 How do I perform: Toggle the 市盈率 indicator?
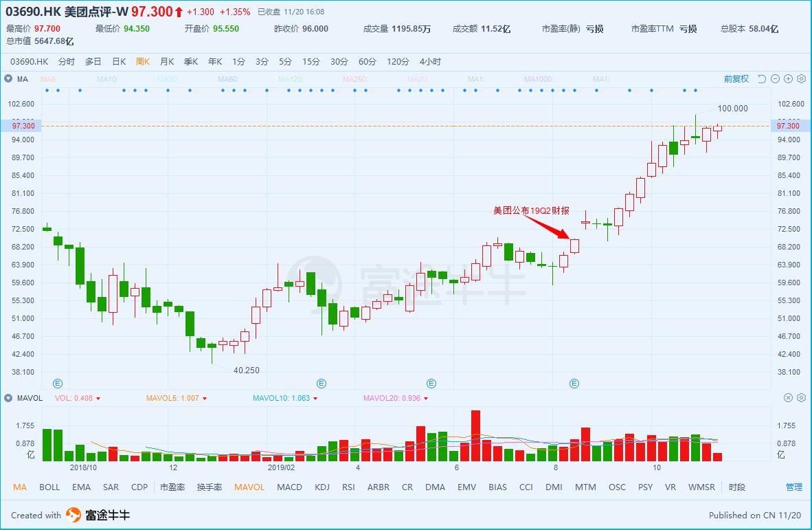click(x=172, y=487)
